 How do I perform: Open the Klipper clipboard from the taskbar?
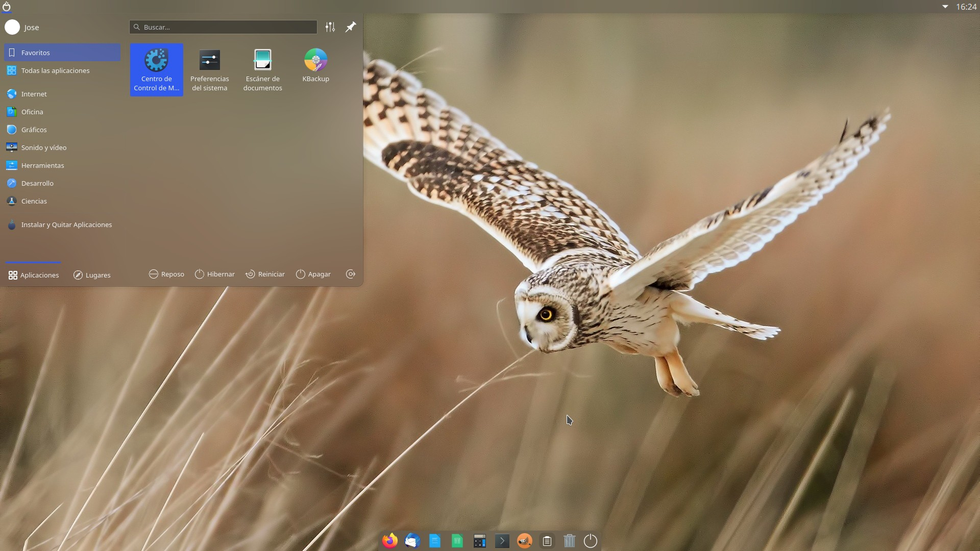(547, 541)
